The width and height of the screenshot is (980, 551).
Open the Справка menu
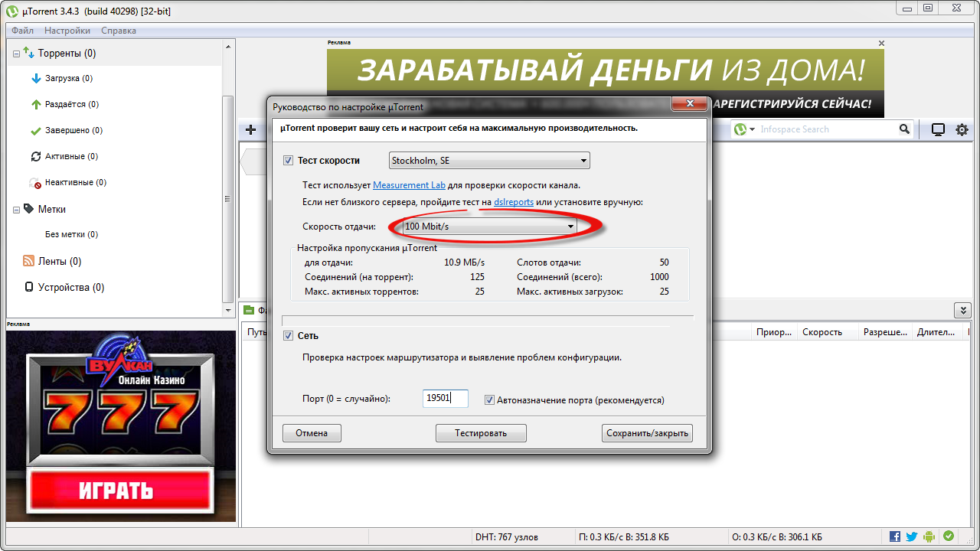click(x=119, y=31)
